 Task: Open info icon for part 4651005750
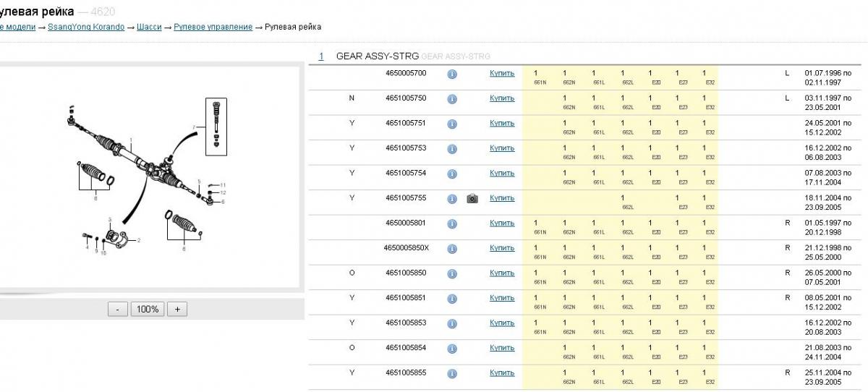(x=452, y=98)
